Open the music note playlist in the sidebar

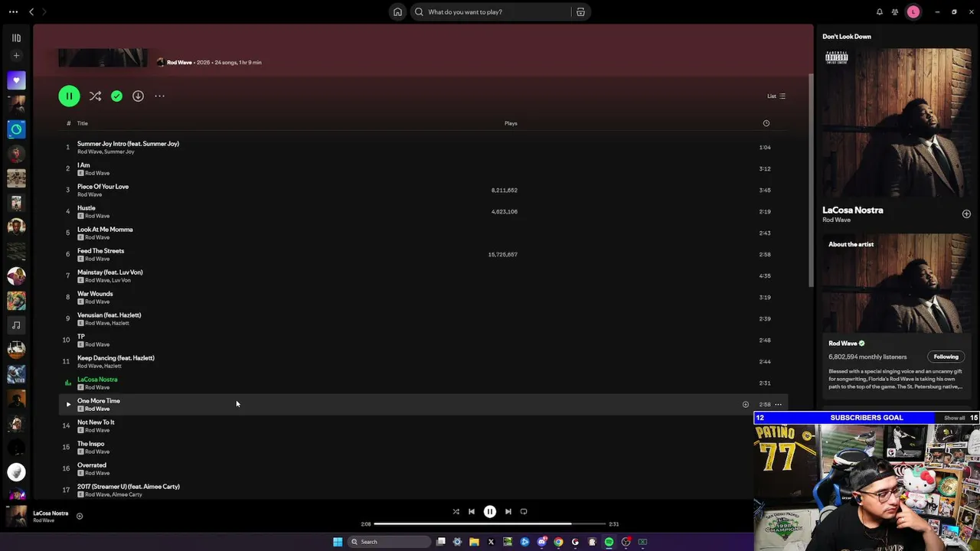(x=16, y=325)
